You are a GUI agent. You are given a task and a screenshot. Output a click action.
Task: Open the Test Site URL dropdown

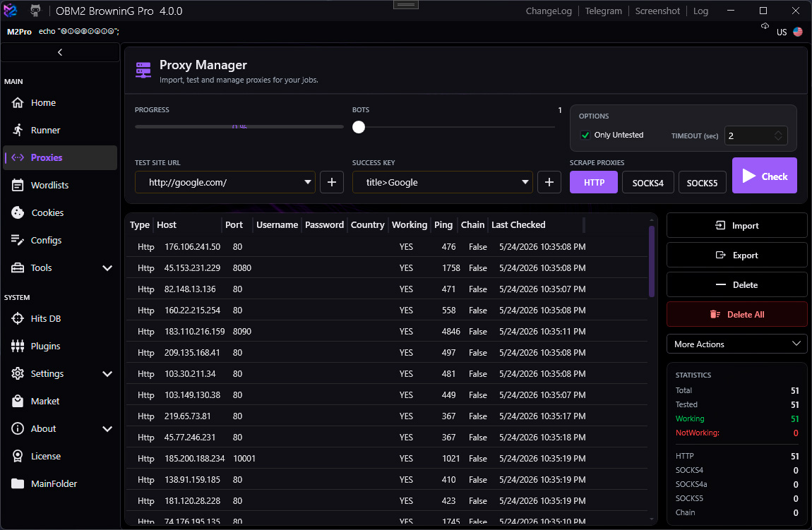point(225,182)
